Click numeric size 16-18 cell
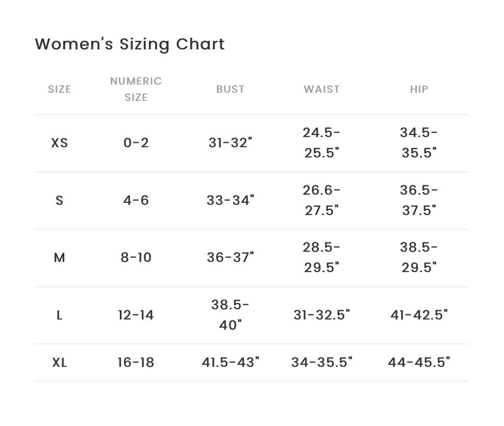This screenshot has height=426, width=504. point(136,363)
